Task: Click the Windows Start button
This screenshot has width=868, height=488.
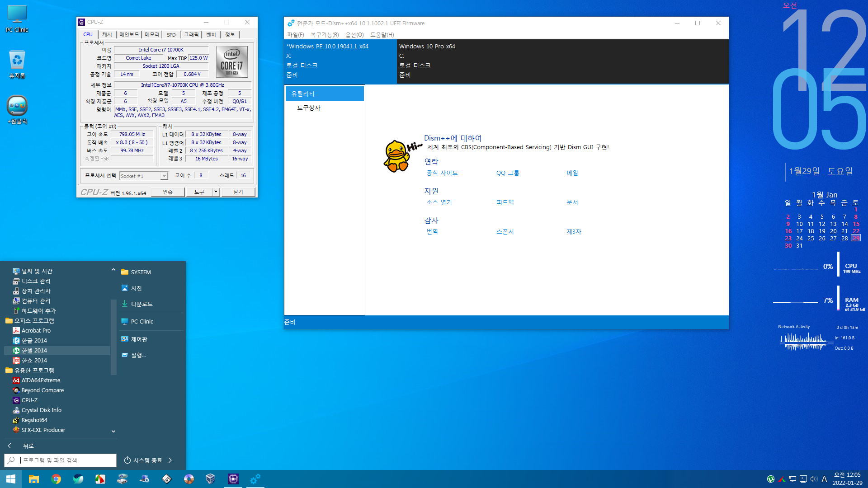Action: coord(11,479)
